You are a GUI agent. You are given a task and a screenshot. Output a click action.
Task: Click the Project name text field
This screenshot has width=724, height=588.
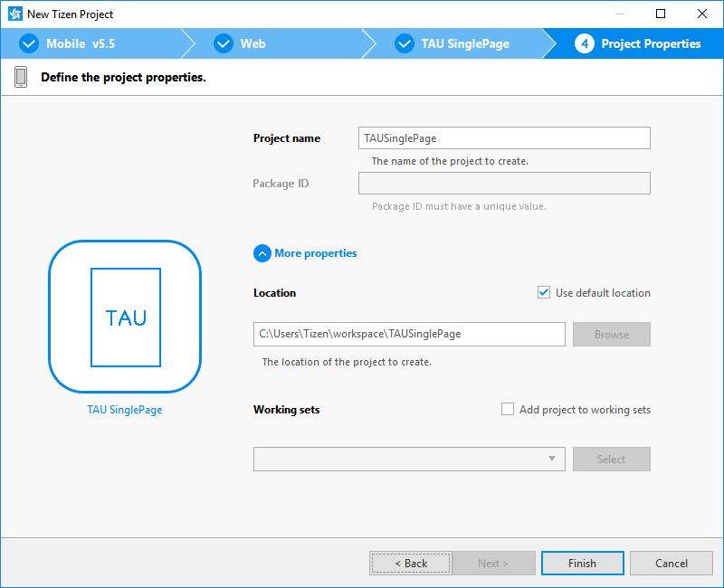[x=504, y=138]
